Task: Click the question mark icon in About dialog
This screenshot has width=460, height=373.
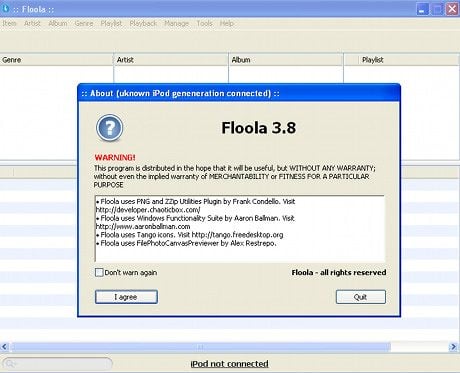Action: (109, 128)
